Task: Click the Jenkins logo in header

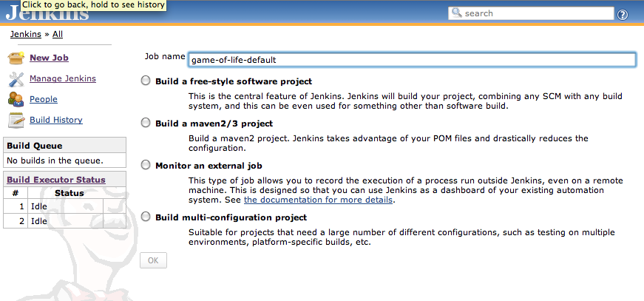Action: tap(47, 13)
